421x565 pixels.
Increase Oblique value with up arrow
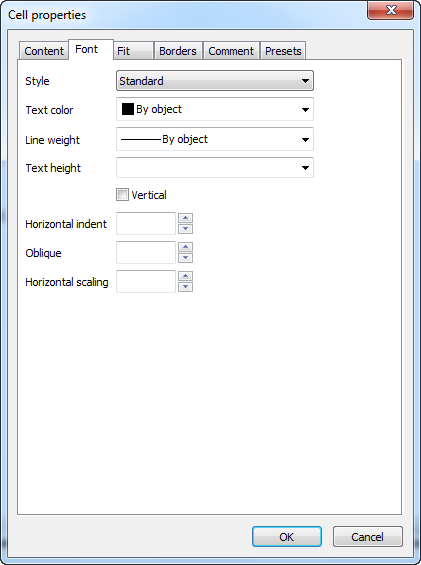185,247
